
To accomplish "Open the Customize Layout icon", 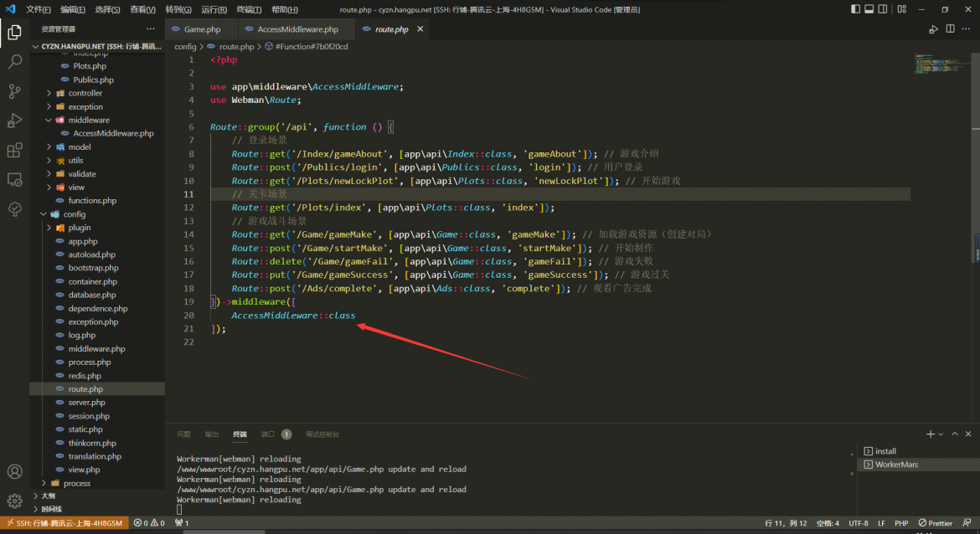I will (902, 9).
